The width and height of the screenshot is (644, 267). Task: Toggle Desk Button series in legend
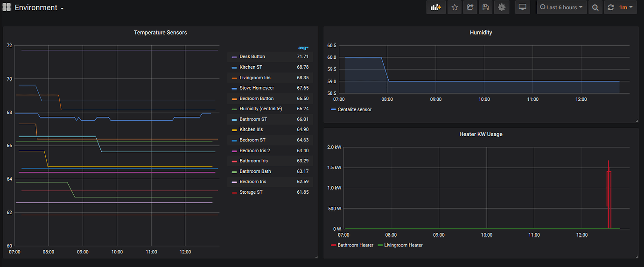(x=252, y=56)
